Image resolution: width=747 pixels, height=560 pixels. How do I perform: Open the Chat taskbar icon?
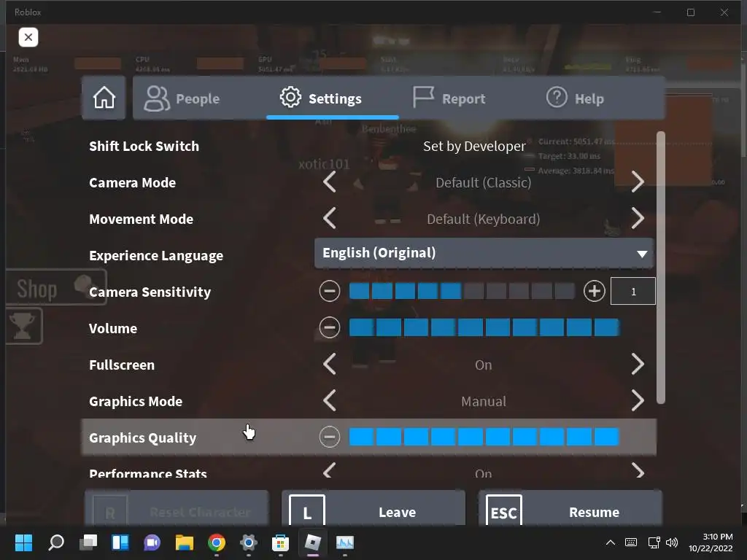(152, 542)
